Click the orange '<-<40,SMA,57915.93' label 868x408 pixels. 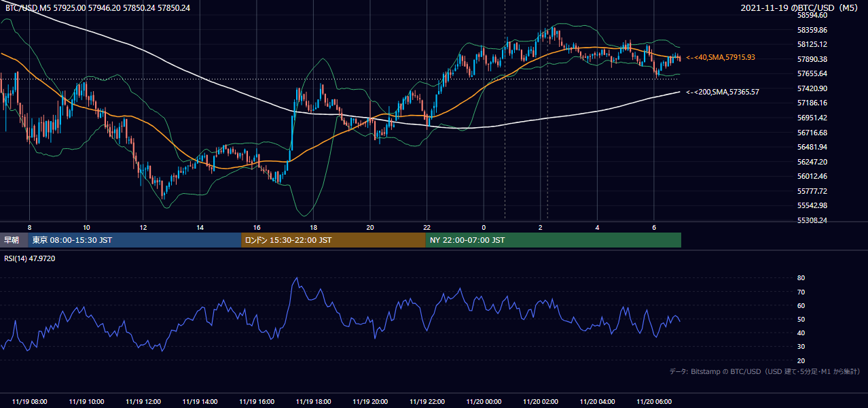[721, 58]
